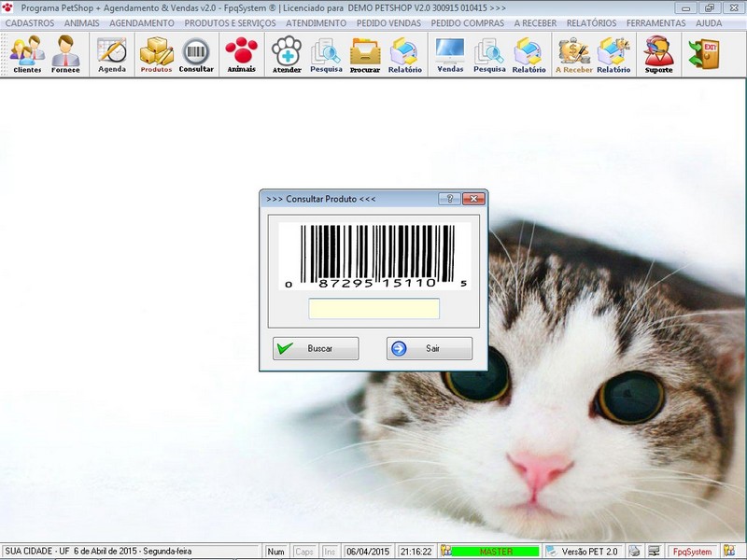
Task: Click the application paw icon in title bar
Action: [x=7, y=7]
